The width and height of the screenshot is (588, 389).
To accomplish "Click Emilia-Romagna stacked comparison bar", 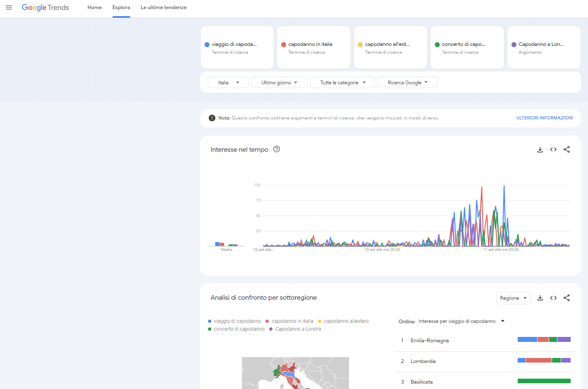I will pyautogui.click(x=544, y=339).
